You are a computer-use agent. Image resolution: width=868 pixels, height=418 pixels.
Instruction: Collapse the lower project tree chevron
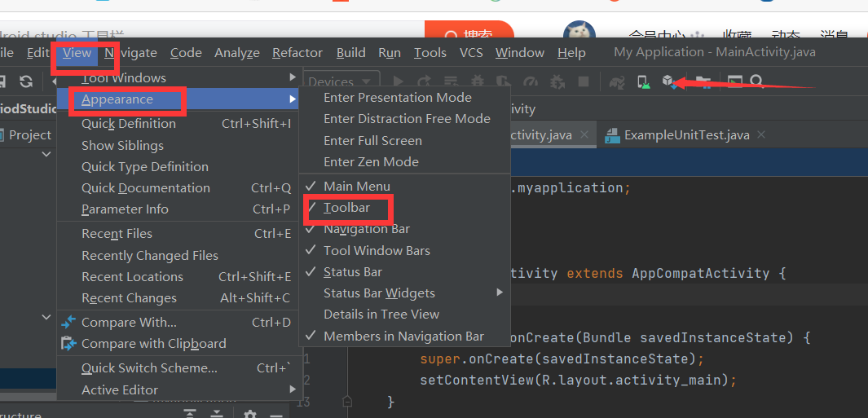click(46, 317)
